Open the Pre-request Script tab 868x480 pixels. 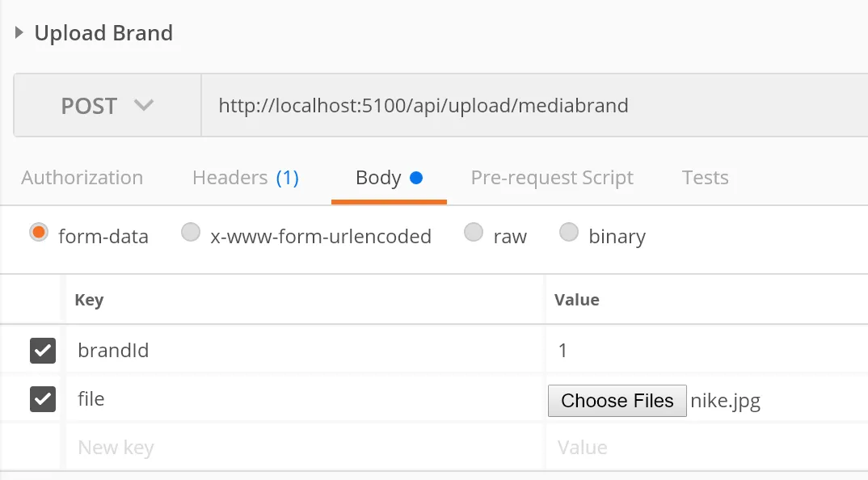click(552, 178)
